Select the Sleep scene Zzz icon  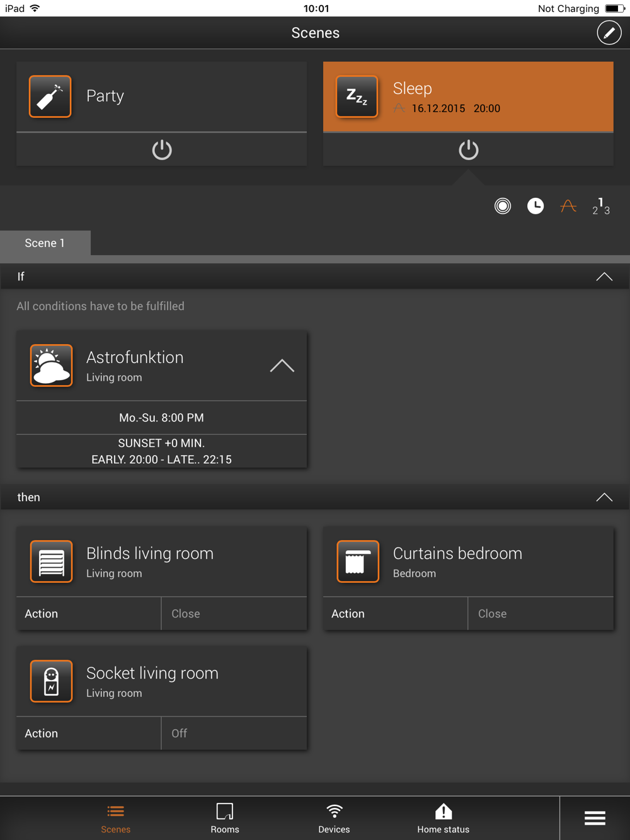point(357,96)
